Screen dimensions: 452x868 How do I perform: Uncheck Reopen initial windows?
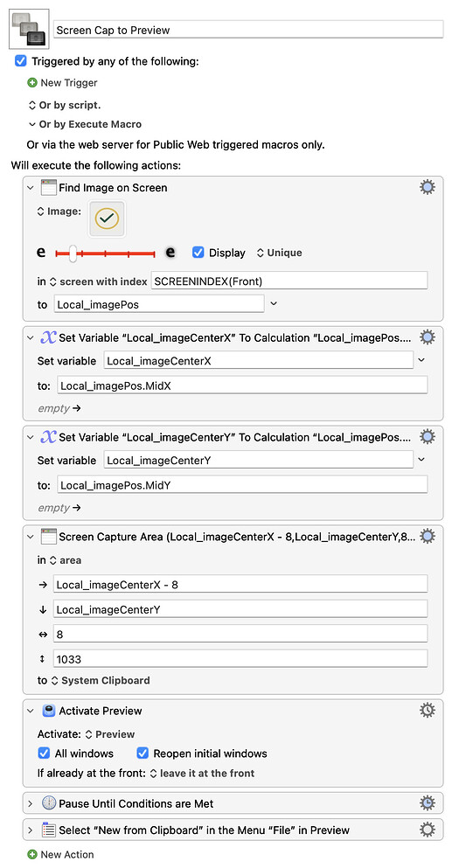point(143,753)
